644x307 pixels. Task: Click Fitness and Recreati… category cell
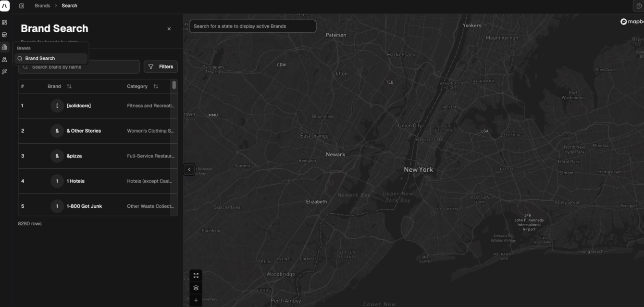[x=151, y=106]
